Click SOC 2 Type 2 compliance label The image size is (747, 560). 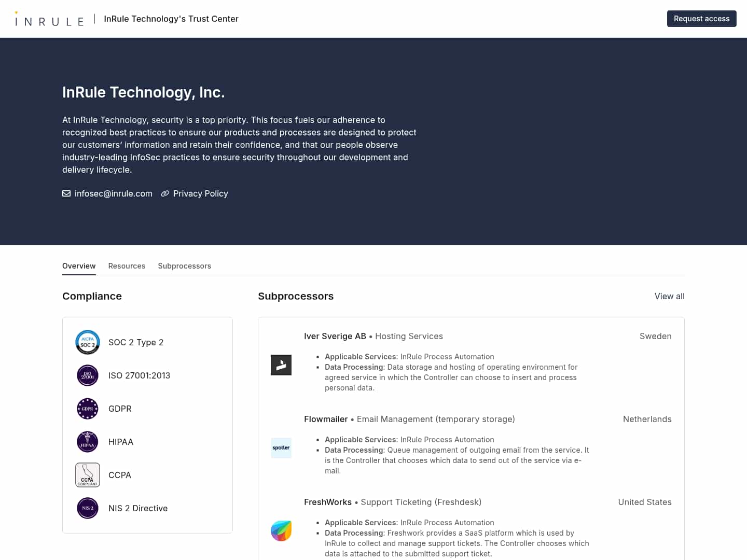136,342
